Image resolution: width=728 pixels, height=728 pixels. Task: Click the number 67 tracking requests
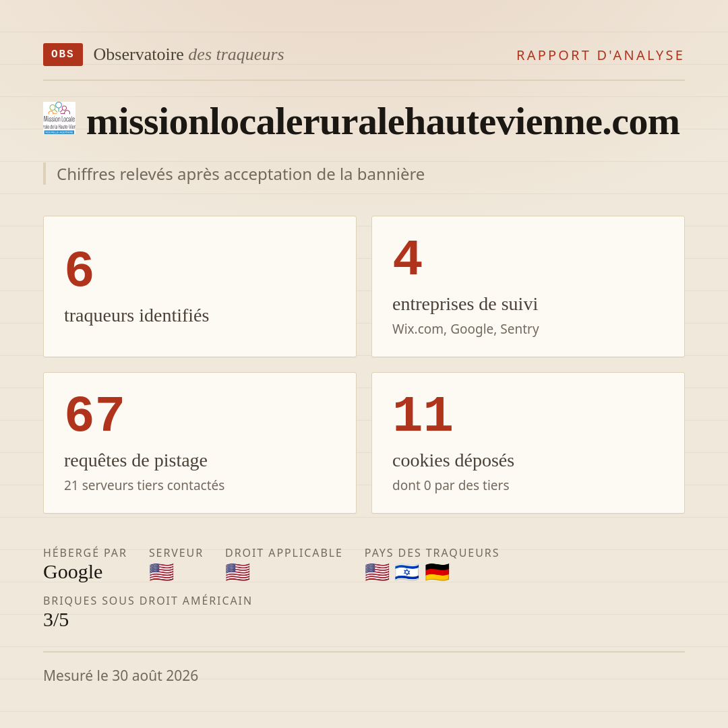click(95, 414)
